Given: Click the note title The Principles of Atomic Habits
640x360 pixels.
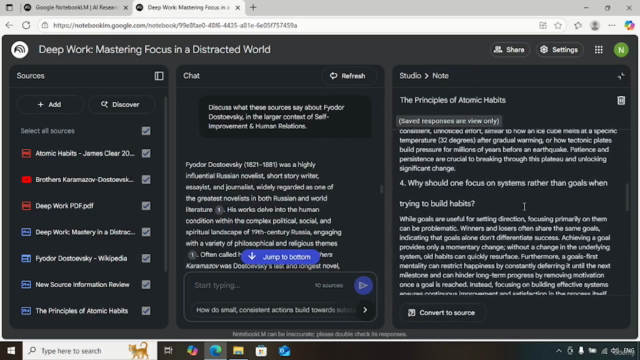Looking at the screenshot, I should click(x=452, y=100).
